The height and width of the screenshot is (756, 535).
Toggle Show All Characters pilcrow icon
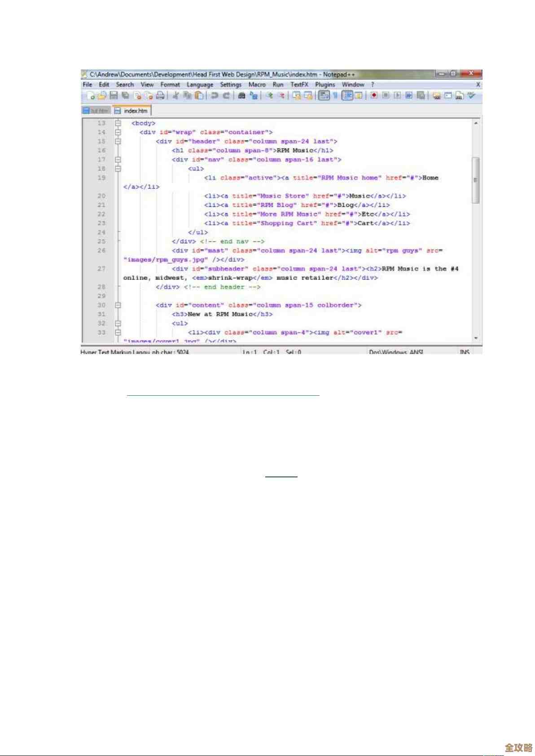click(335, 96)
